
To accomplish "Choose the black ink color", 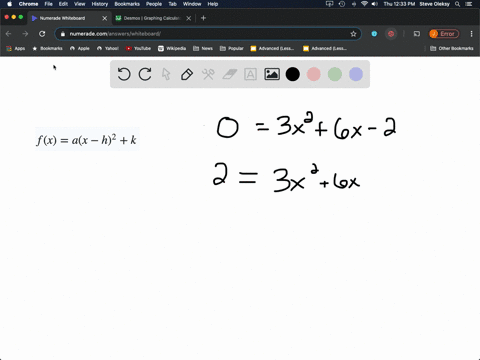I will pyautogui.click(x=293, y=74).
